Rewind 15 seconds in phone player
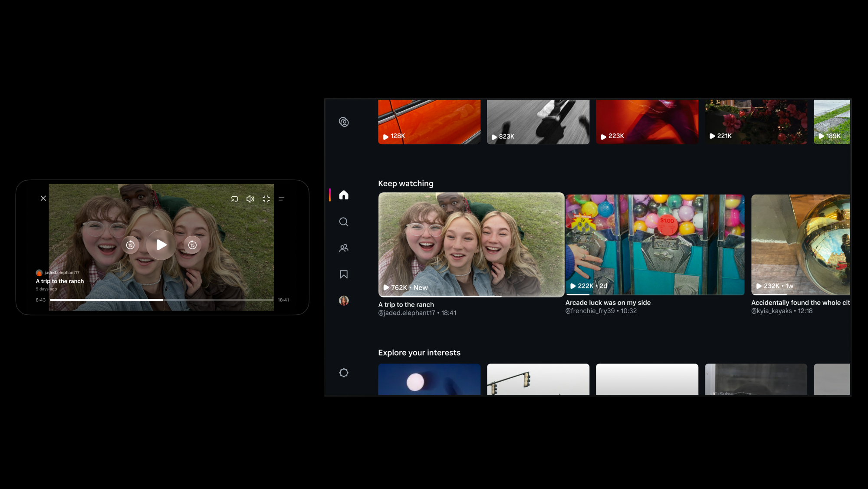This screenshot has height=489, width=868. pyautogui.click(x=130, y=245)
